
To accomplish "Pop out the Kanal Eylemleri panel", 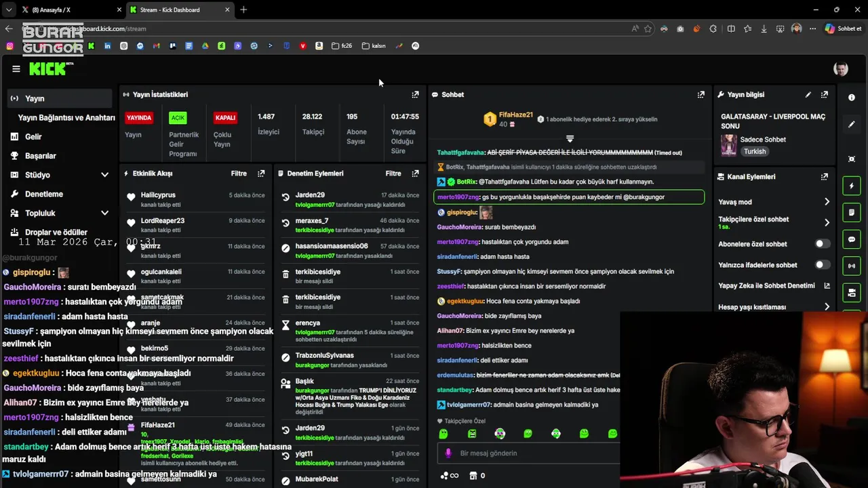I will 825,177.
